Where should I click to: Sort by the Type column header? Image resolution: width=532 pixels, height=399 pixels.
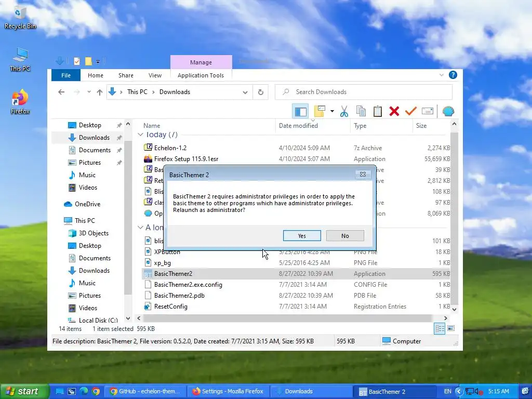[381, 126]
